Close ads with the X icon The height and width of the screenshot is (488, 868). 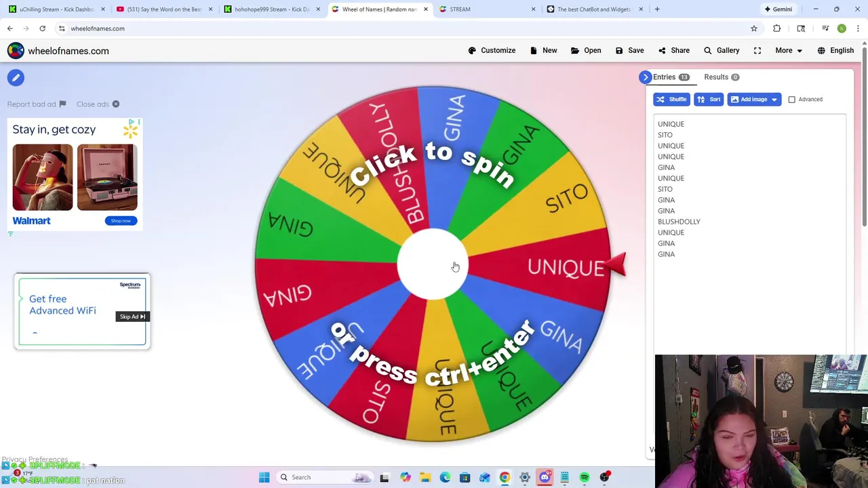[x=116, y=104]
